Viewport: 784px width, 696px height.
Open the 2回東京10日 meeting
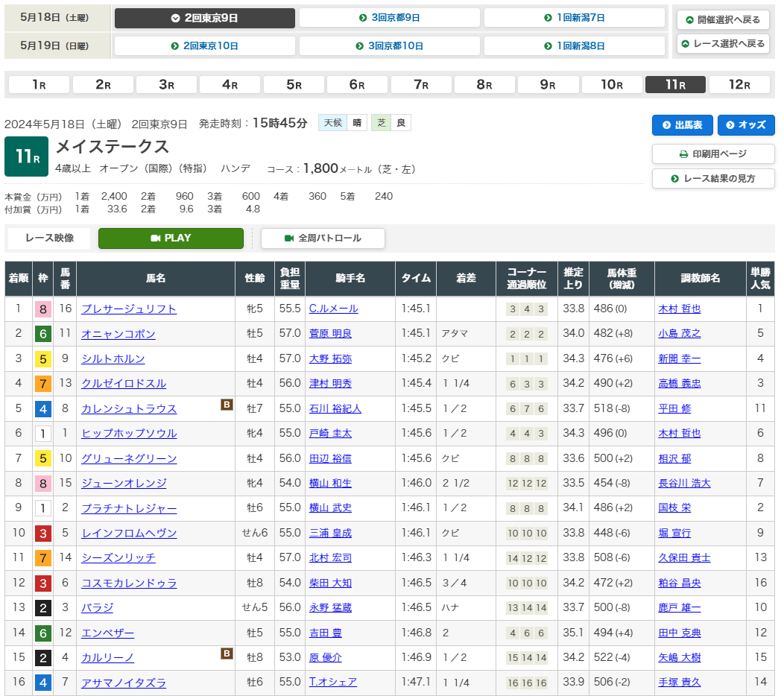[204, 46]
